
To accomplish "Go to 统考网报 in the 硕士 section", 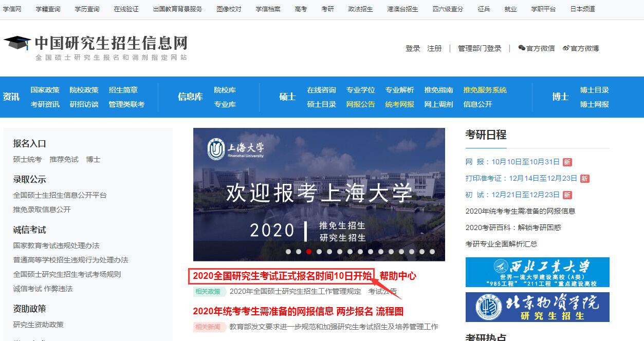I will click(399, 104).
